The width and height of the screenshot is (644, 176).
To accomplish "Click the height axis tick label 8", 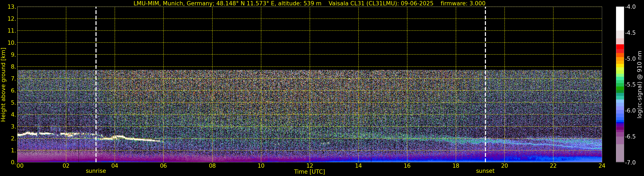I will [x=13, y=66].
